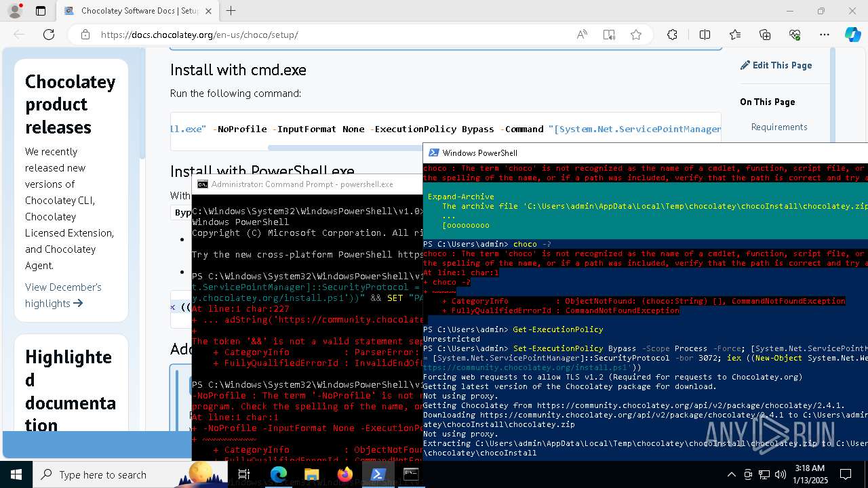Close the Chocolatey Software Docs tab
The height and width of the screenshot is (488, 868).
[208, 11]
